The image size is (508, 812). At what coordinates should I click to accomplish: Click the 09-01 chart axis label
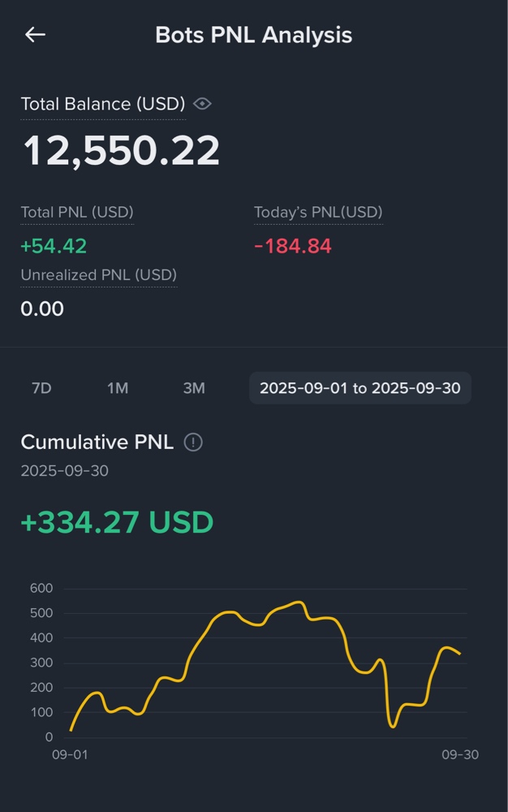point(70,755)
